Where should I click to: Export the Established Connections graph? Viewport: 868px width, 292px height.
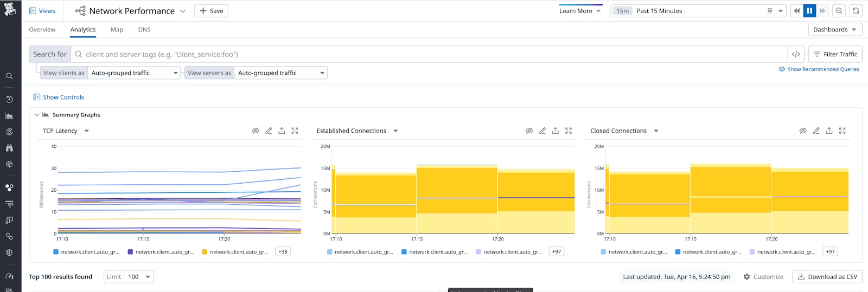(556, 131)
